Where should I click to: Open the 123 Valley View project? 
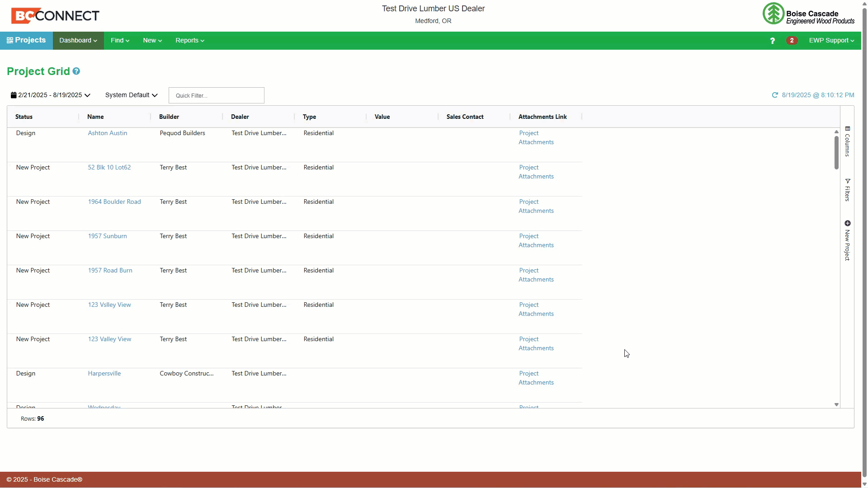click(110, 339)
